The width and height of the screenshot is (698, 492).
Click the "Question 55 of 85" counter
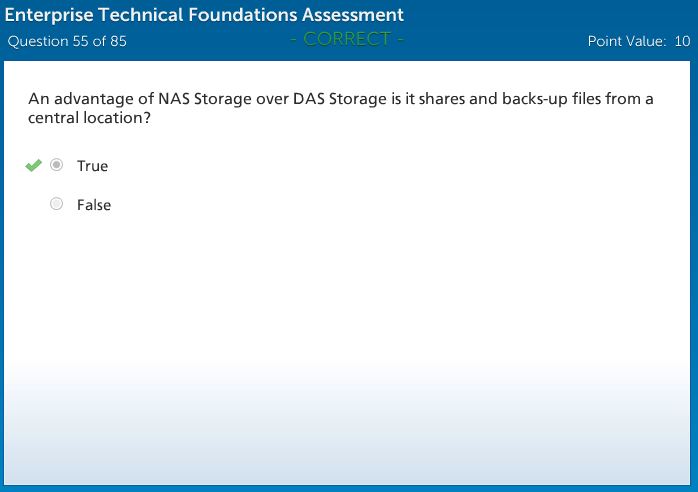click(67, 41)
